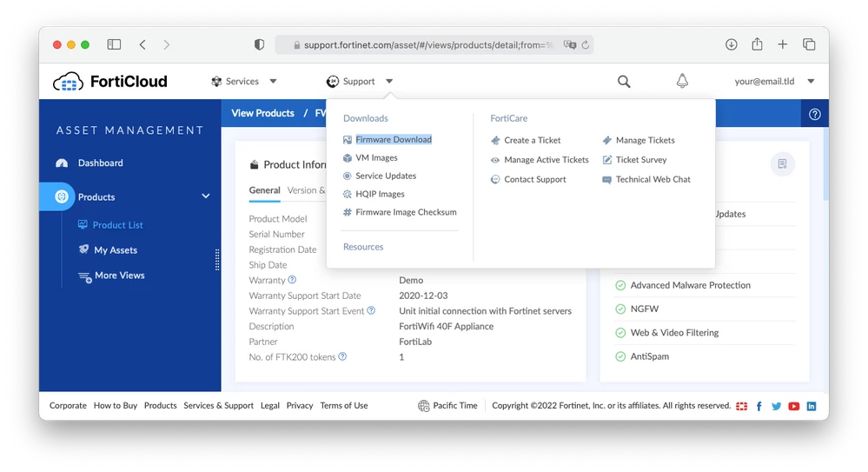868x472 pixels.
Task: Click the FTK200 tokens help icon
Action: pyautogui.click(x=342, y=356)
